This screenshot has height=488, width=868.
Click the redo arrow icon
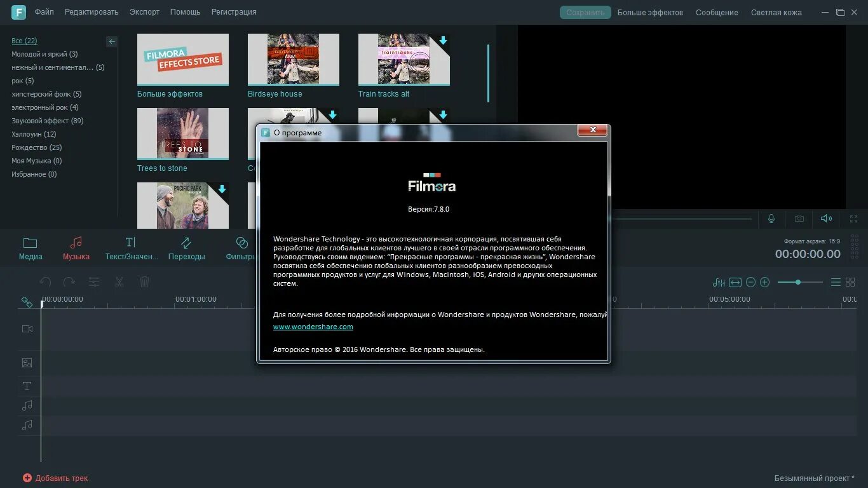click(69, 281)
